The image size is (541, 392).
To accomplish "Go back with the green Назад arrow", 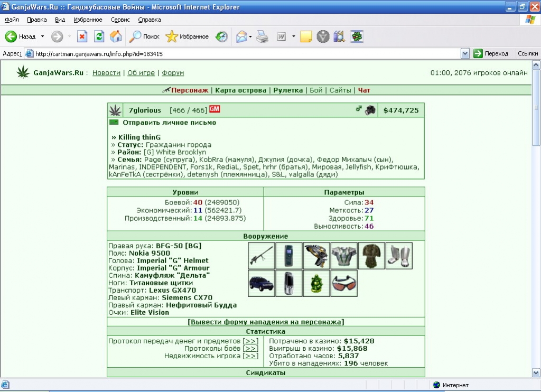I will [x=21, y=36].
